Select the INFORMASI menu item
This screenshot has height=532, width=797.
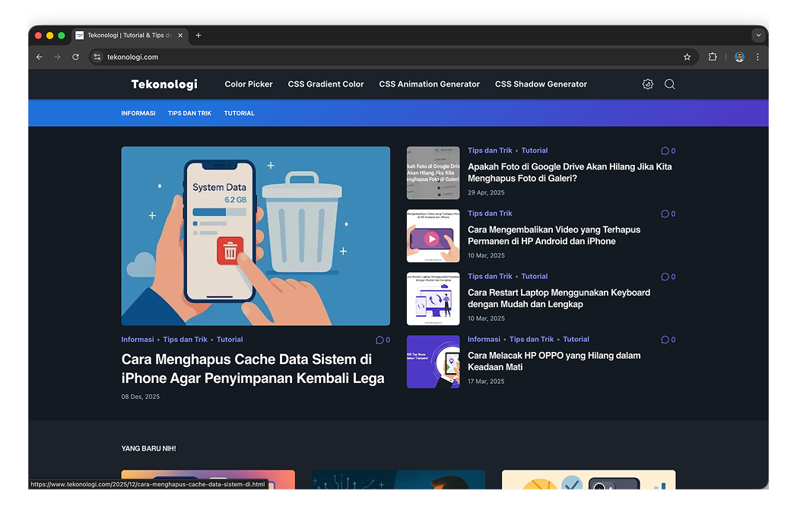point(138,112)
